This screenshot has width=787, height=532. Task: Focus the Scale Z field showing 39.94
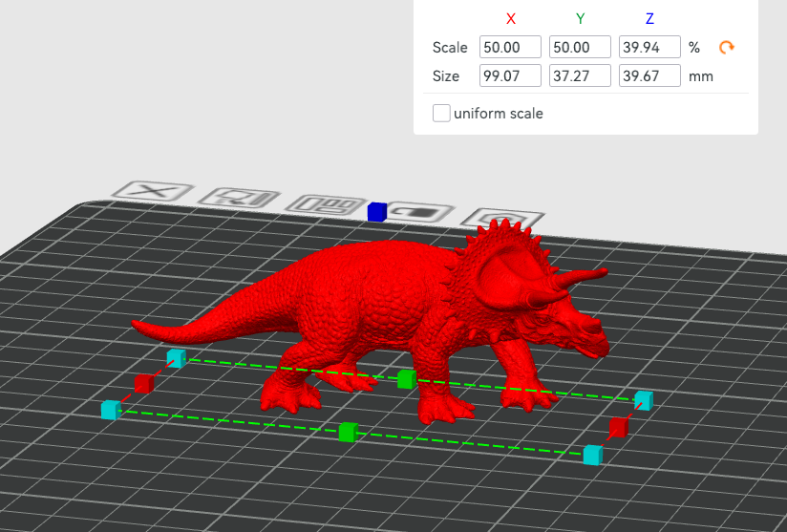[649, 47]
